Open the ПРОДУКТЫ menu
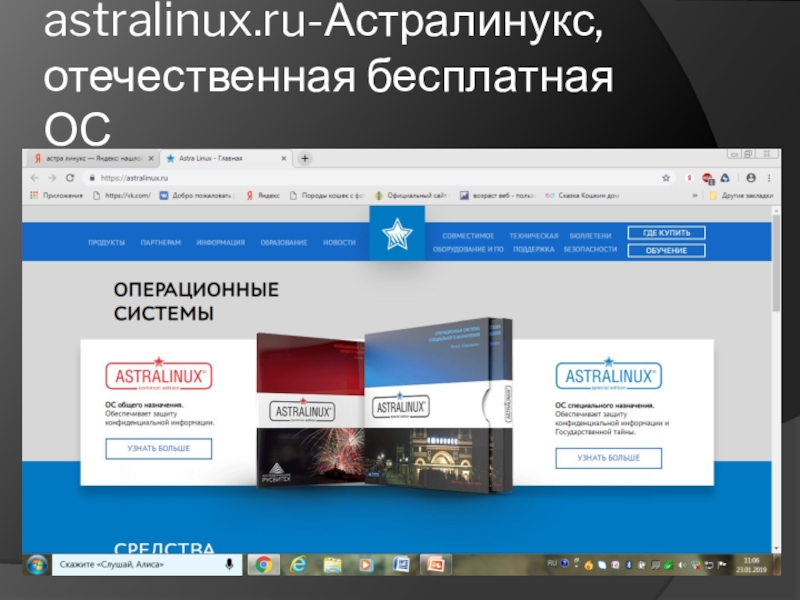800x600 pixels. 107,243
